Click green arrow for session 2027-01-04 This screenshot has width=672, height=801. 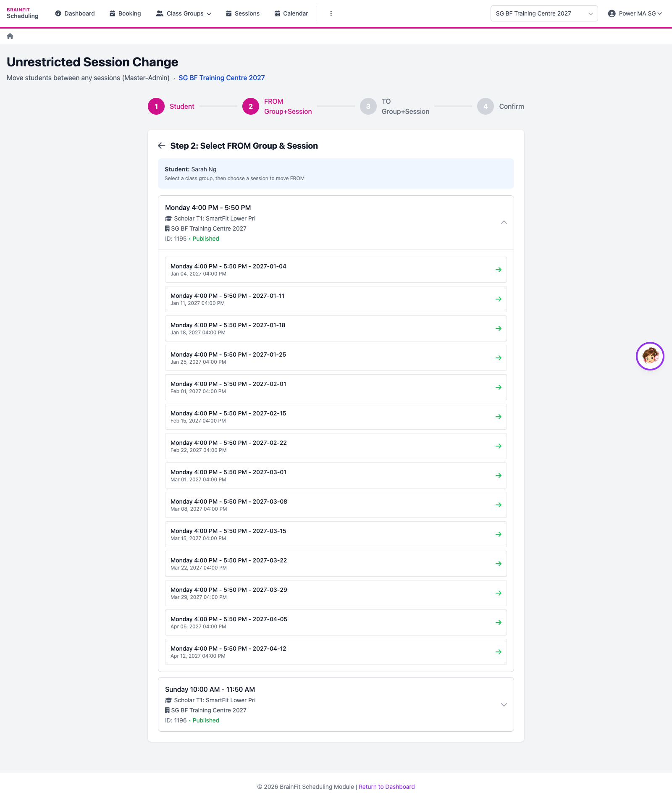tap(499, 270)
